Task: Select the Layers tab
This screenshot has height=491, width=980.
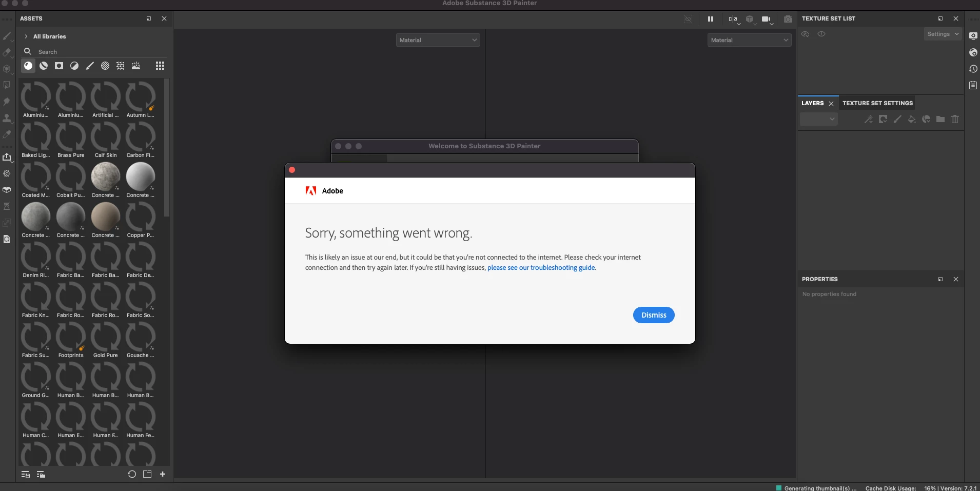Action: [813, 103]
